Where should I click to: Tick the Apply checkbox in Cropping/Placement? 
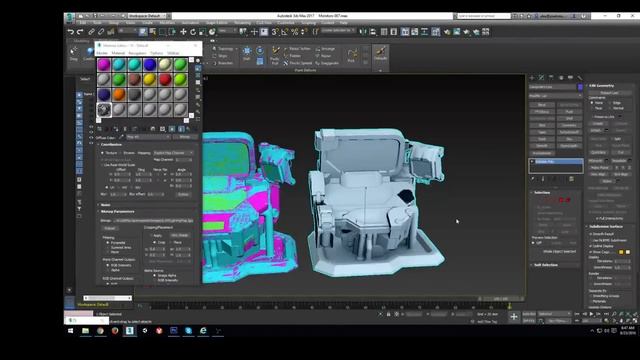152,236
